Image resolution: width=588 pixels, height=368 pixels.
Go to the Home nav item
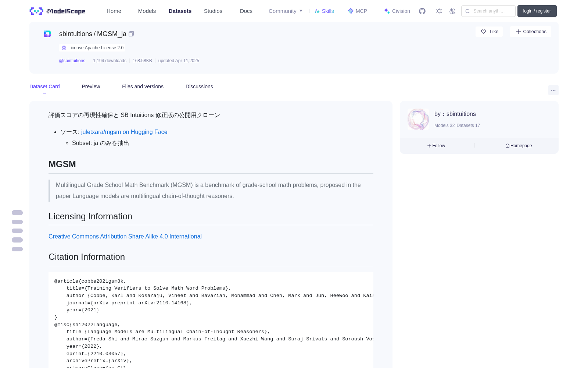114,11
